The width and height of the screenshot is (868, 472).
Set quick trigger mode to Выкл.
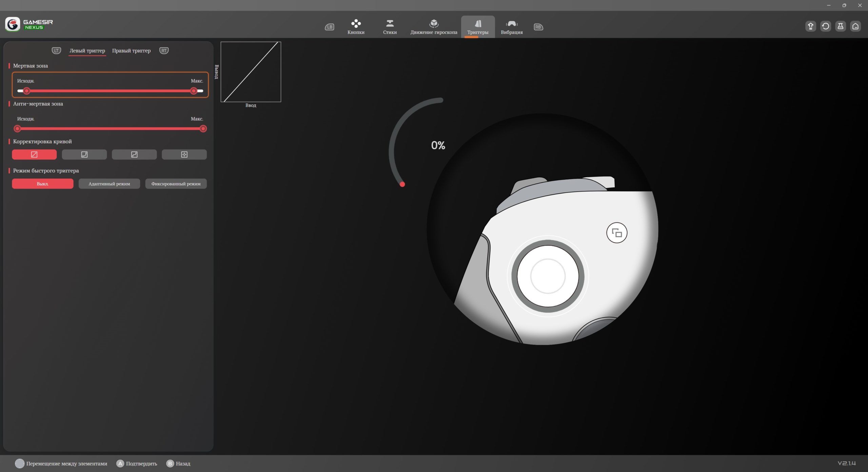(x=42, y=183)
